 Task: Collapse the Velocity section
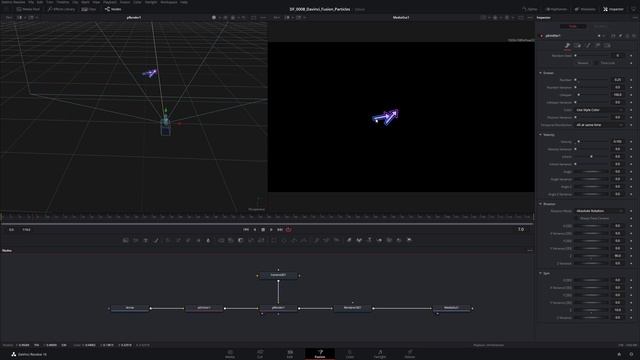tap(540, 135)
